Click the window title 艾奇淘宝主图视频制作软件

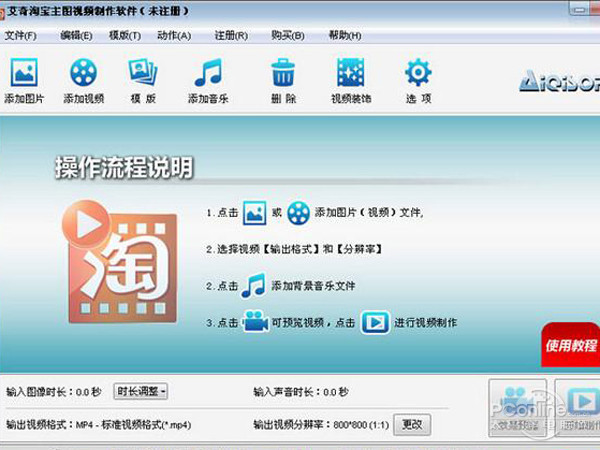72,11
